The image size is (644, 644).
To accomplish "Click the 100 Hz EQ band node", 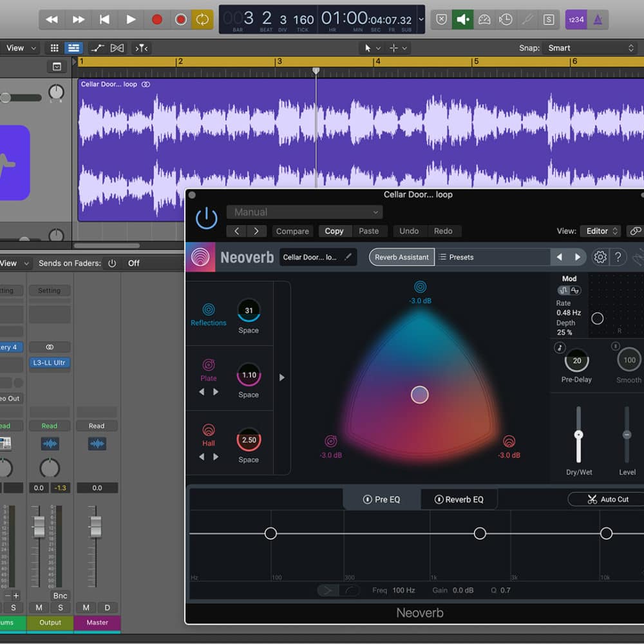I will pyautogui.click(x=270, y=533).
